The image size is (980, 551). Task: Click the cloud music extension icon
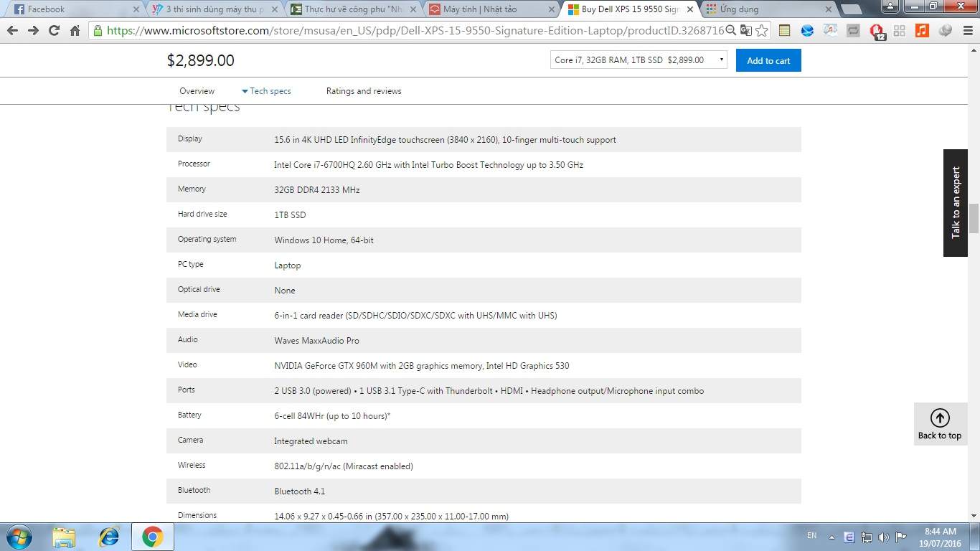[x=830, y=31]
